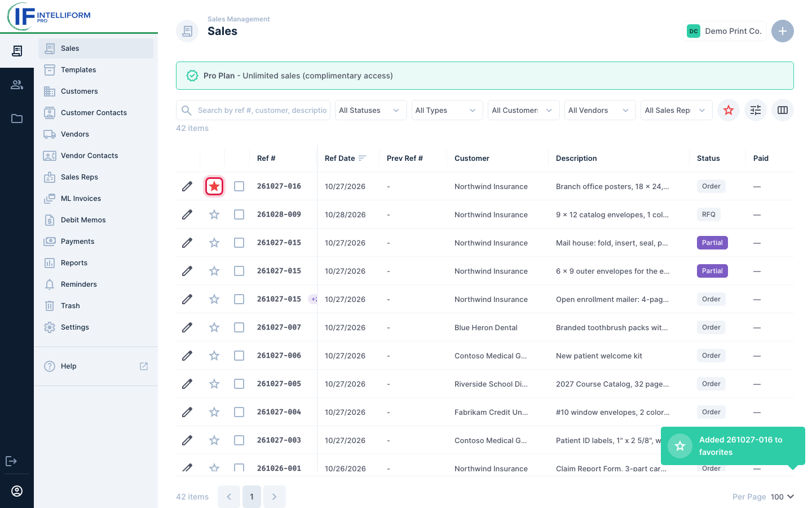Expand the All Types filter

(x=447, y=110)
